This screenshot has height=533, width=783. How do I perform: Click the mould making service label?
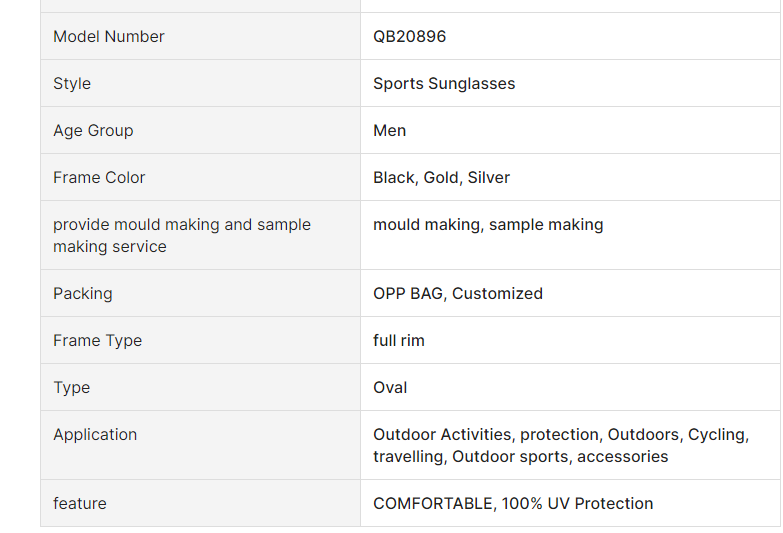pos(182,235)
